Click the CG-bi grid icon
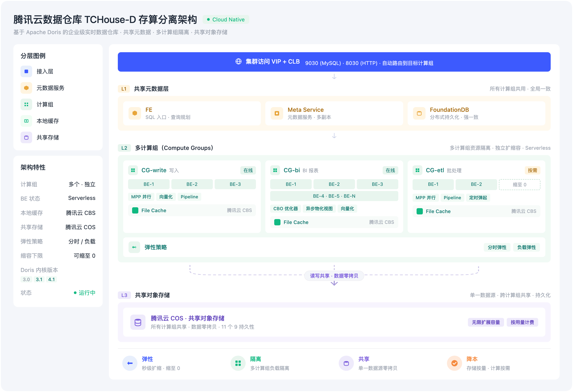The image size is (573, 392). click(x=275, y=170)
